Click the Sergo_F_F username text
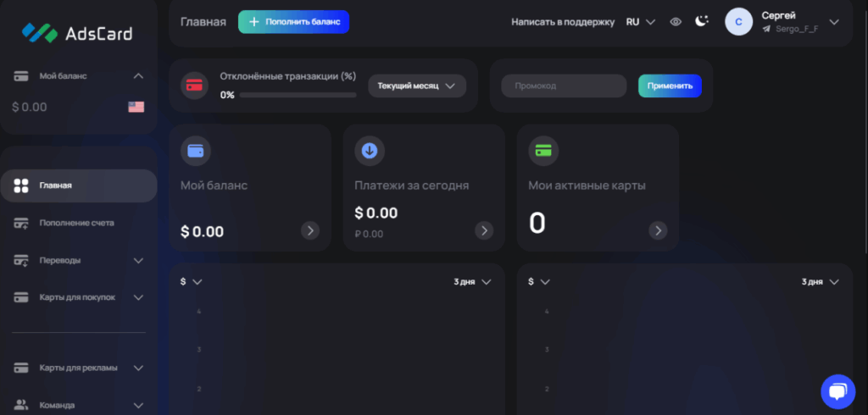This screenshot has height=415, width=868. point(798,29)
